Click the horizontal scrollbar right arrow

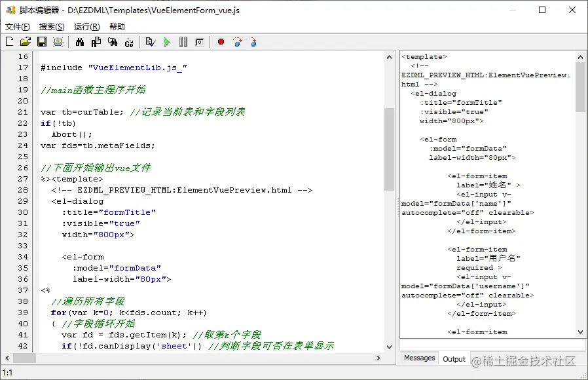378,358
